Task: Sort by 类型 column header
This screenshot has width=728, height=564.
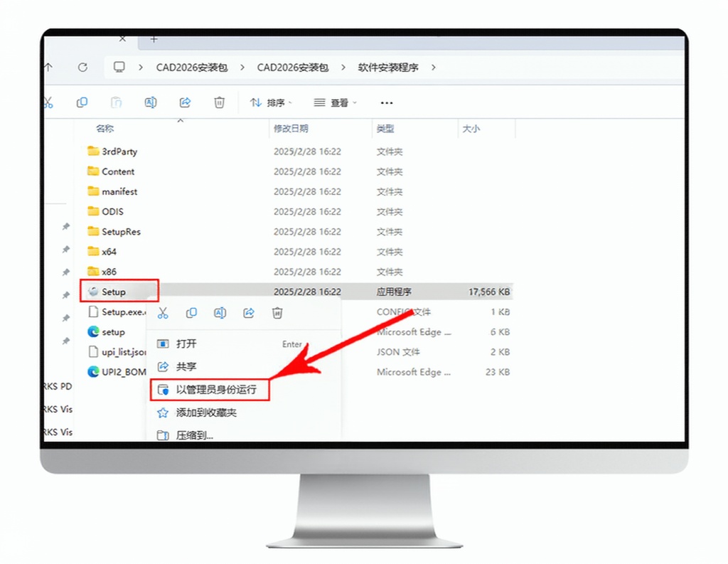Action: (x=385, y=129)
